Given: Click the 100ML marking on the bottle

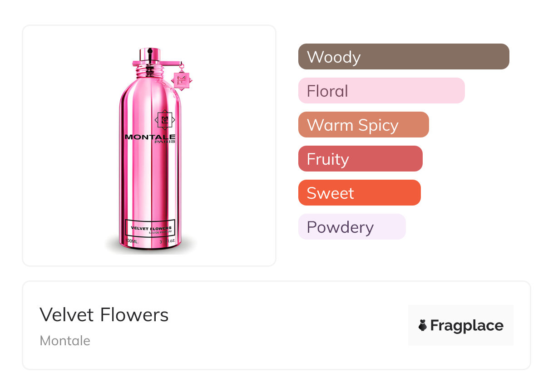Looking at the screenshot, I should (132, 242).
